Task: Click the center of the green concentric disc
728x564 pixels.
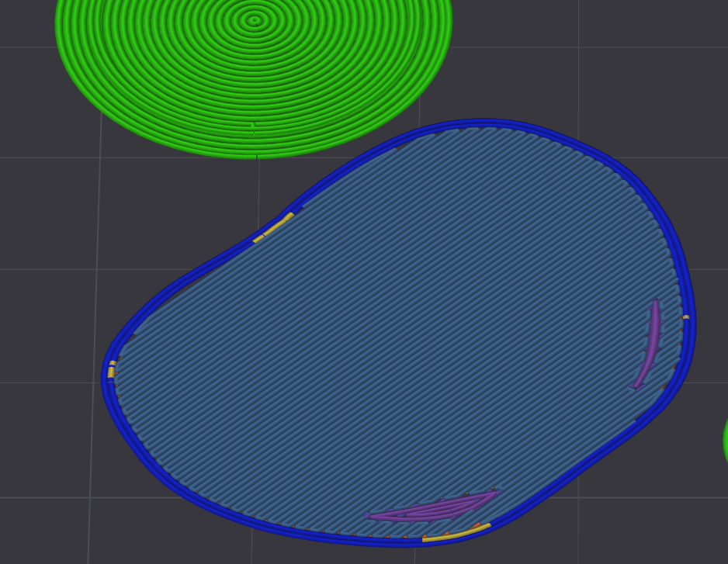Action: (x=254, y=20)
